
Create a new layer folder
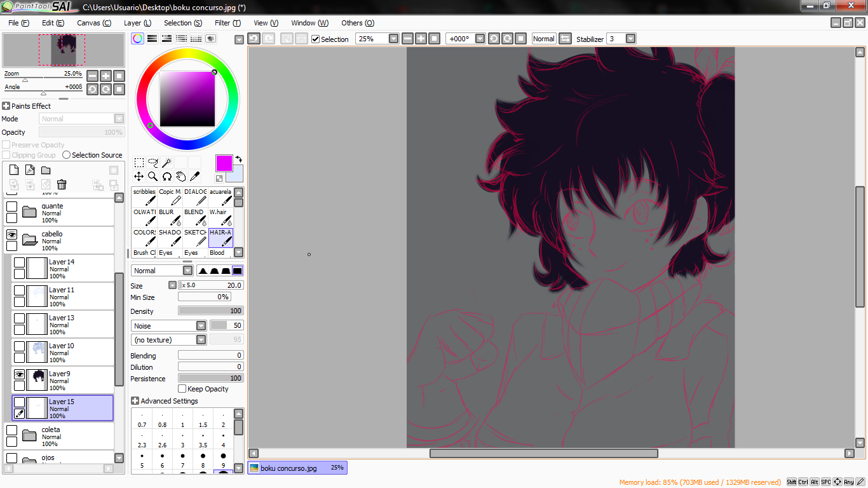coord(46,170)
